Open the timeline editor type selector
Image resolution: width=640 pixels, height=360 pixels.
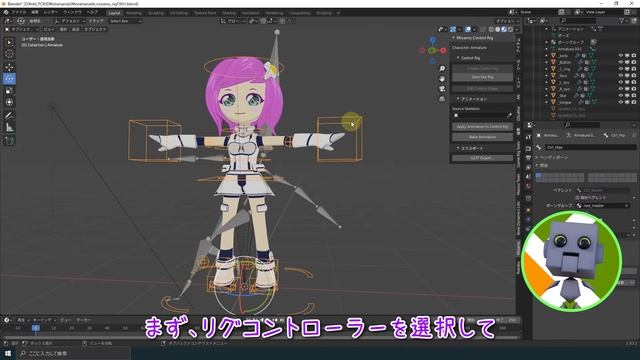pos(7,320)
